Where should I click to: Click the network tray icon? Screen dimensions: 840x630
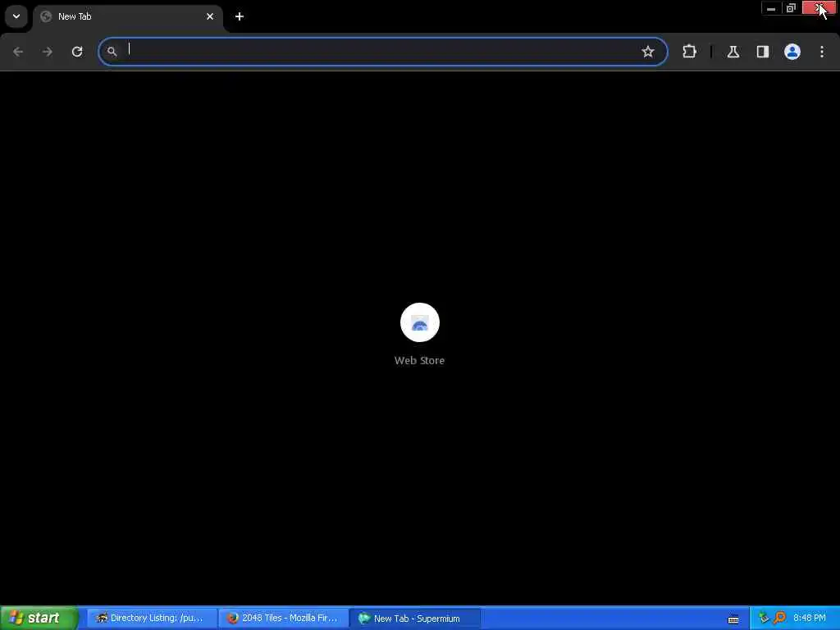pos(764,619)
